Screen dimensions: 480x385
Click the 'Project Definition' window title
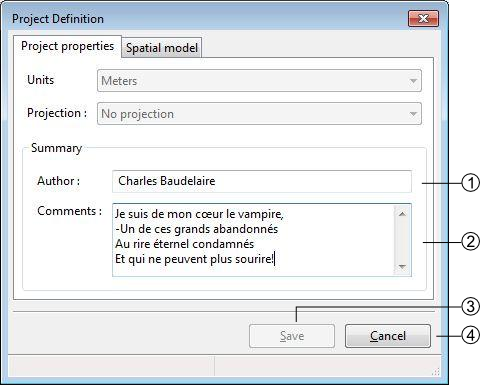pos(58,19)
